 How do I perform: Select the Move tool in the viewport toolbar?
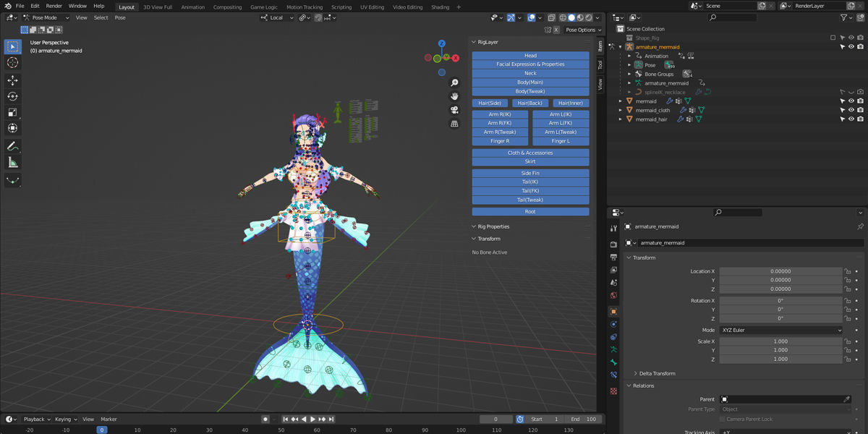(x=12, y=81)
